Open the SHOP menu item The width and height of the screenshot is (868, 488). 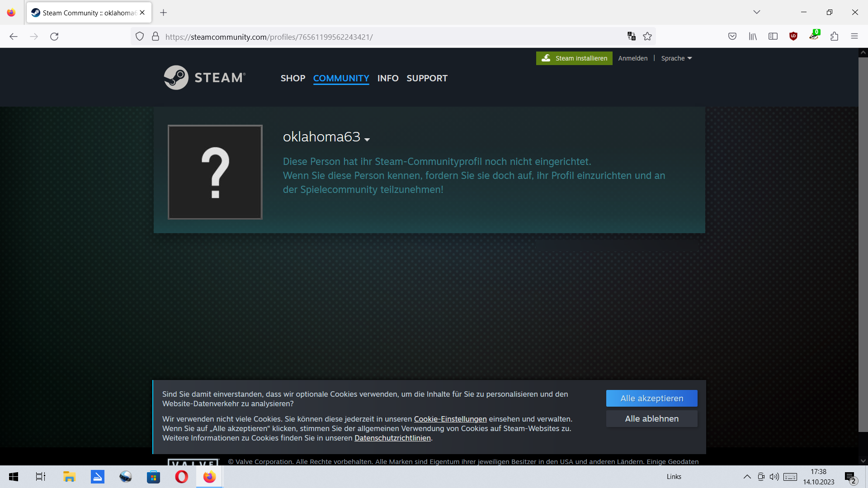[x=292, y=78]
